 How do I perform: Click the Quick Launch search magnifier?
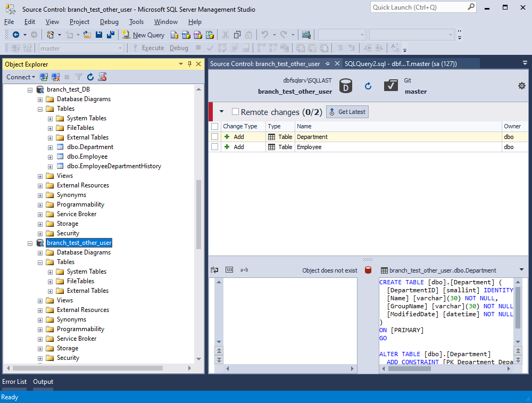tap(471, 7)
